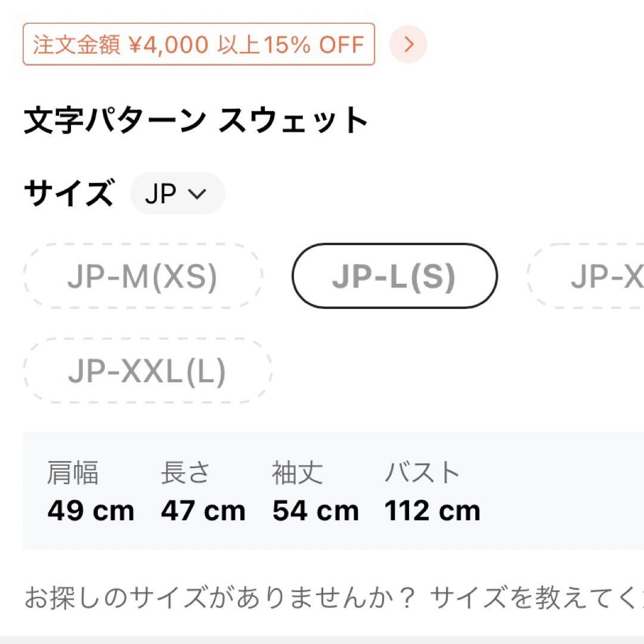
Task: Select size JP-M(XS)
Action: [x=143, y=276]
